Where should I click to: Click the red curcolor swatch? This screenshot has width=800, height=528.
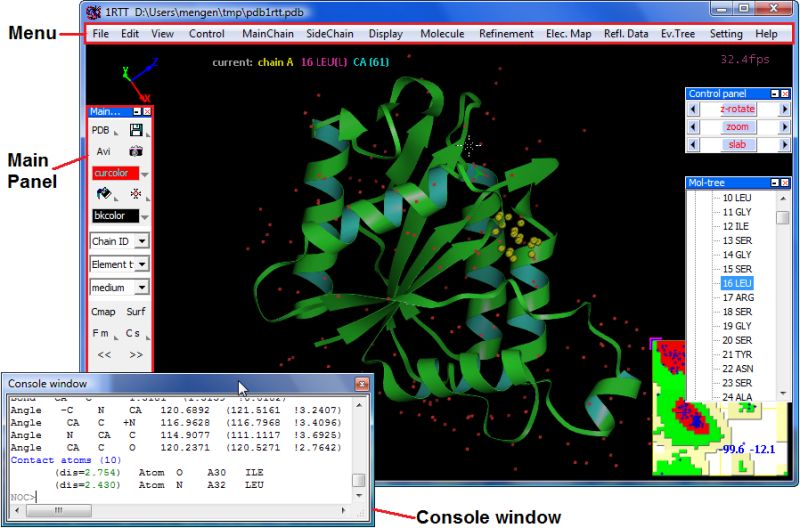115,173
